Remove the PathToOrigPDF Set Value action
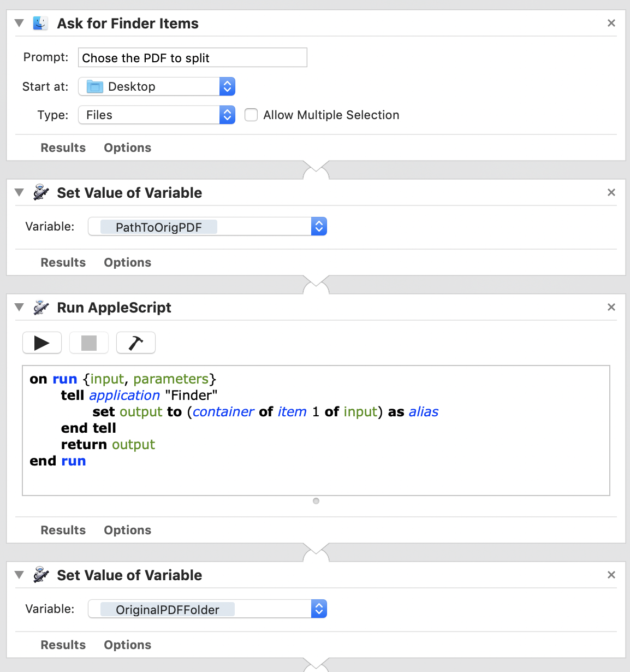The width and height of the screenshot is (630, 672). pos(611,192)
